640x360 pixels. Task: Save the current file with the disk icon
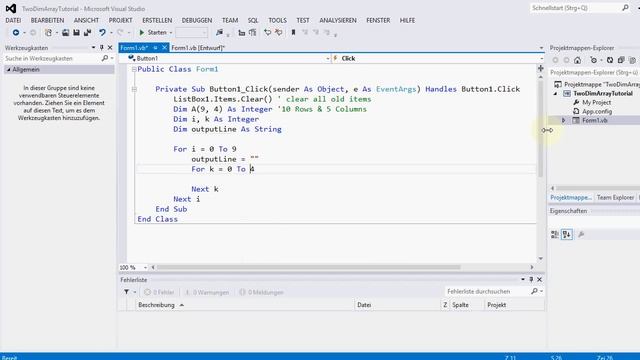coord(76,32)
